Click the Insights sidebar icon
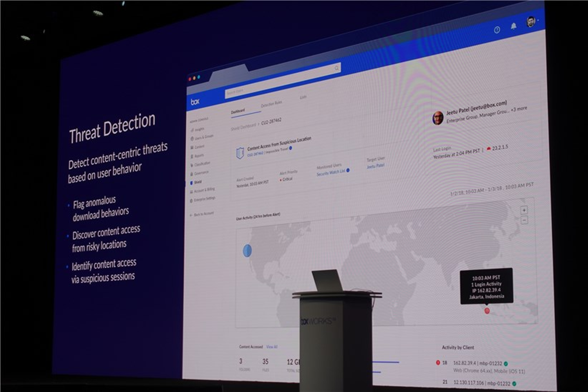Viewport: 588px width, 392px height. (x=192, y=130)
